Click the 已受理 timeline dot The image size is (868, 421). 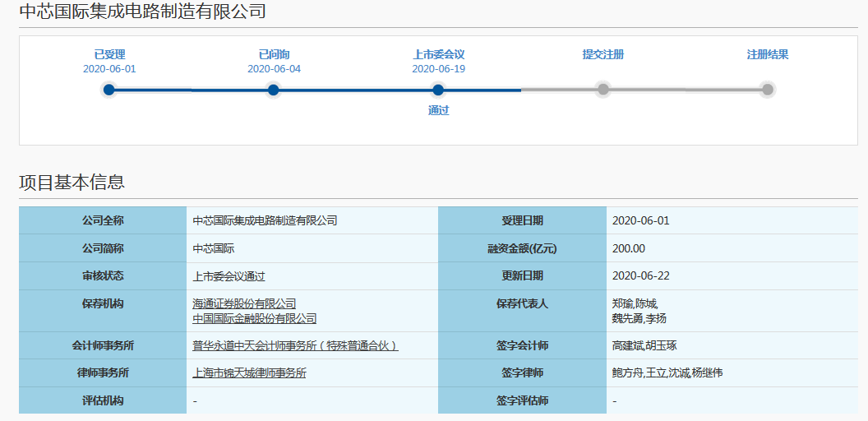point(109,90)
